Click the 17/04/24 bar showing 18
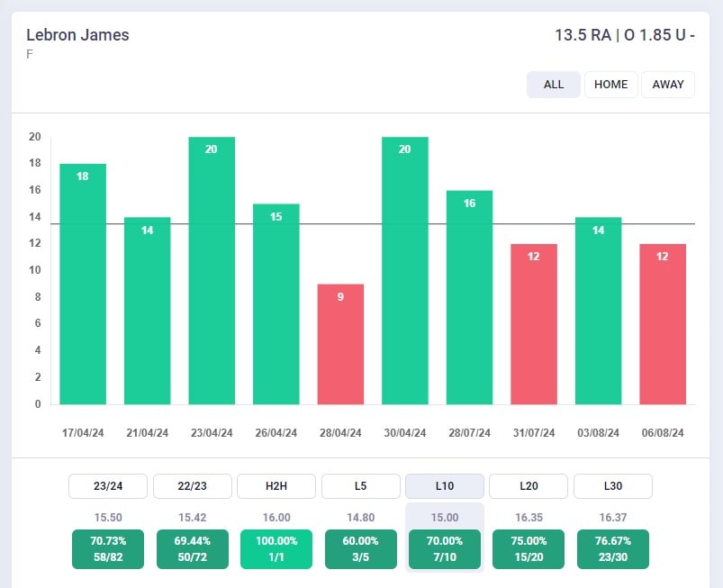Screen dimensions: 723x588 click(83, 284)
